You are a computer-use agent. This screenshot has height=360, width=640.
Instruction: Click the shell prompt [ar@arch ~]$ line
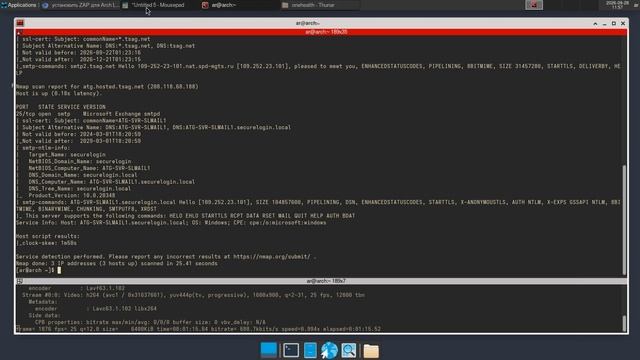(38, 270)
